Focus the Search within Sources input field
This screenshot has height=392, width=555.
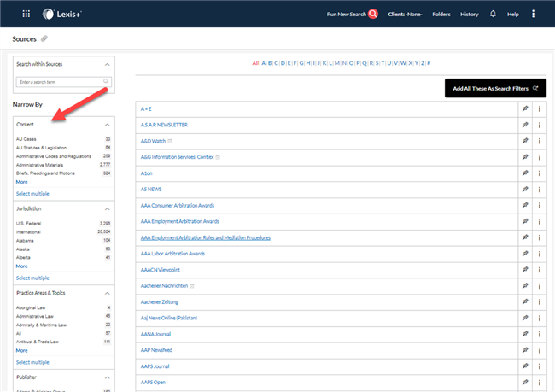coord(64,82)
